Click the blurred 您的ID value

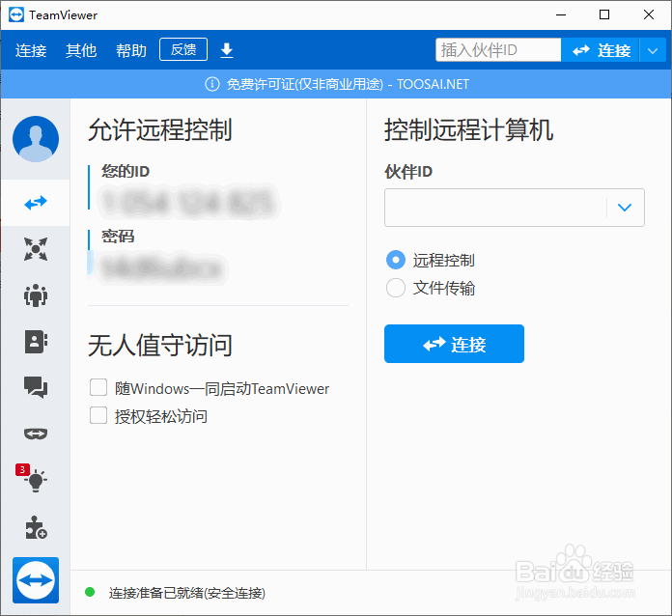click(x=188, y=201)
